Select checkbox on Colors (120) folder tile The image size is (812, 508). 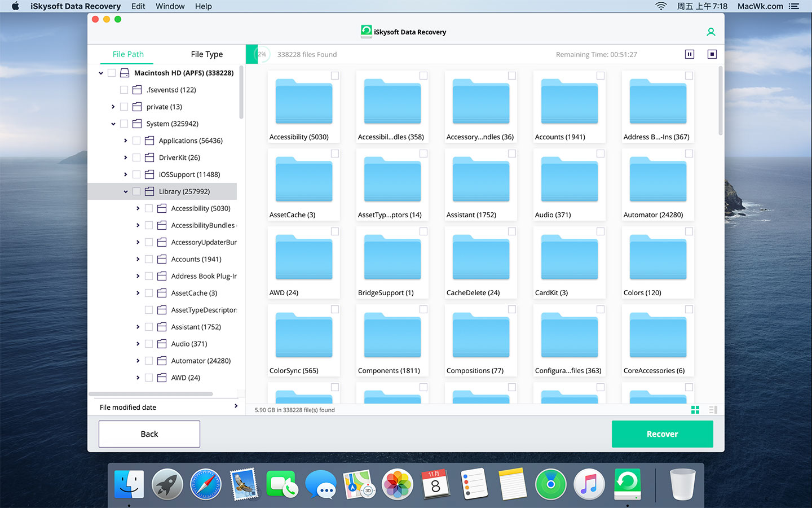click(689, 231)
